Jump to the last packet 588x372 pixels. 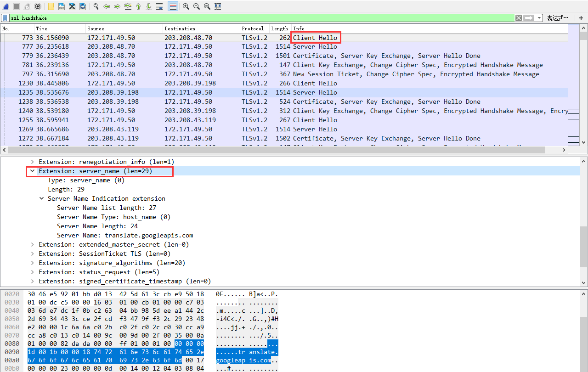tap(148, 6)
